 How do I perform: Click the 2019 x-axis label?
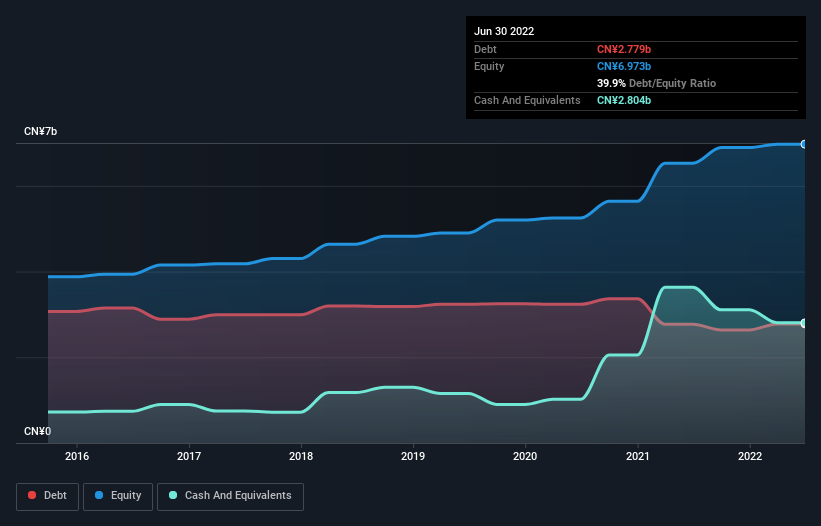[x=413, y=456]
